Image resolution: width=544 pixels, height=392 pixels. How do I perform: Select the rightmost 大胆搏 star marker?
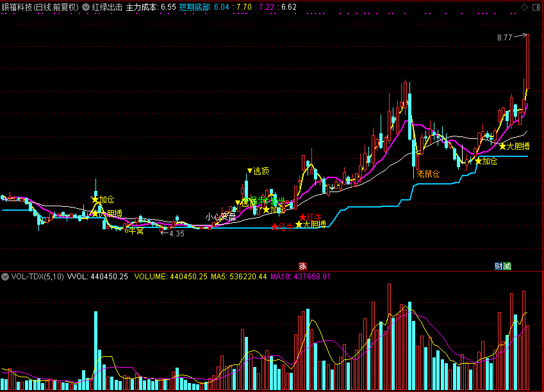click(x=514, y=147)
